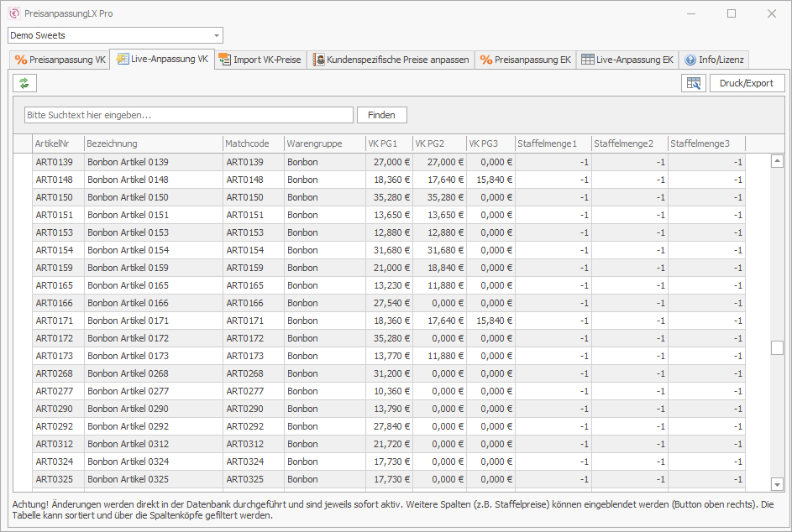The height and width of the screenshot is (532, 792).
Task: Open the Import VK-Preise tab
Action: point(260,60)
